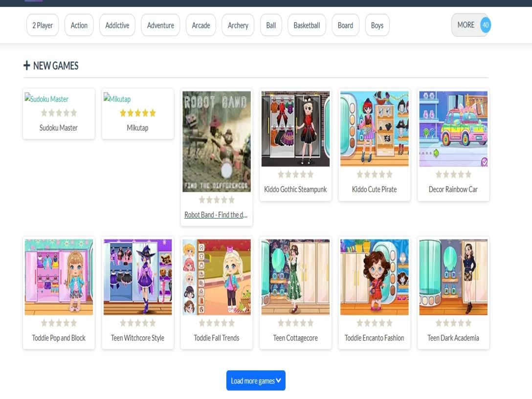This screenshot has height=399, width=532.
Task: Click the Toddie Encanto Fashion thumbnail
Action: 374,277
